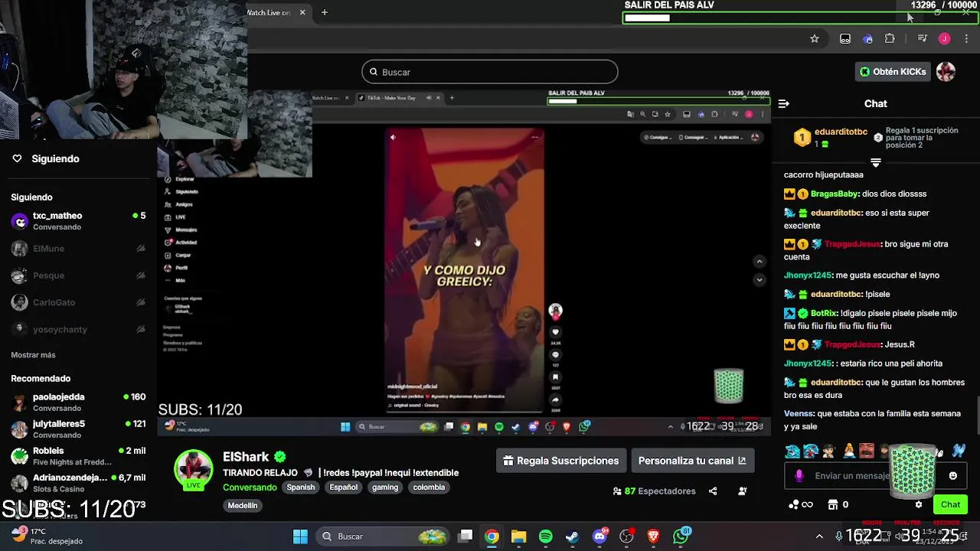This screenshot has width=980, height=551.
Task: Click the purple microphone icon in chat input
Action: click(799, 476)
